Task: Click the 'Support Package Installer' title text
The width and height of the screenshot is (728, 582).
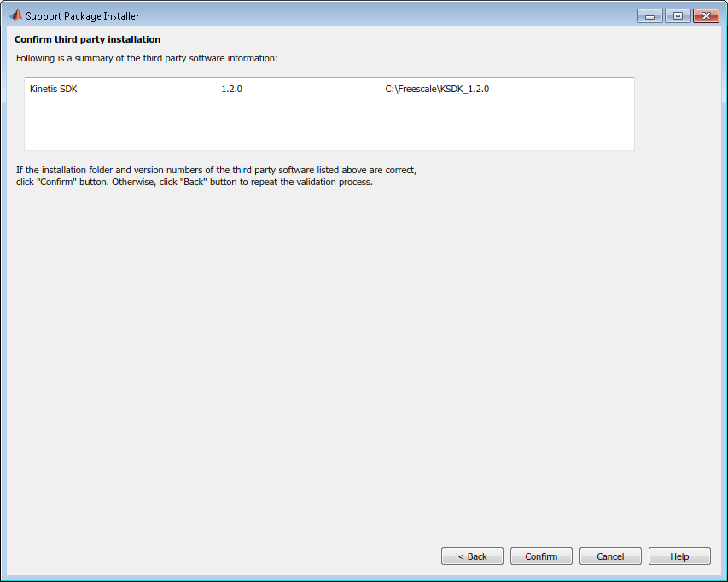Action: pyautogui.click(x=82, y=16)
